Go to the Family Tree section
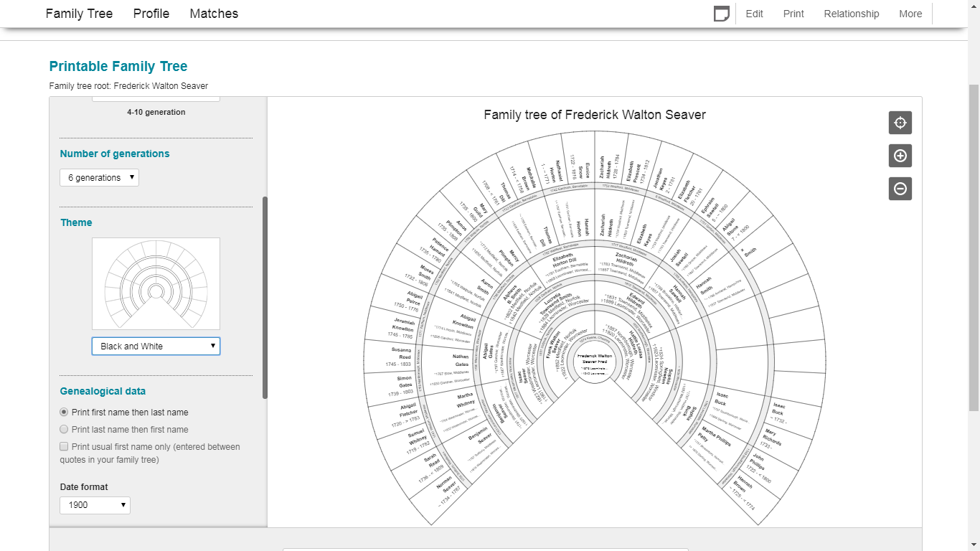The width and height of the screenshot is (980, 551). [79, 13]
